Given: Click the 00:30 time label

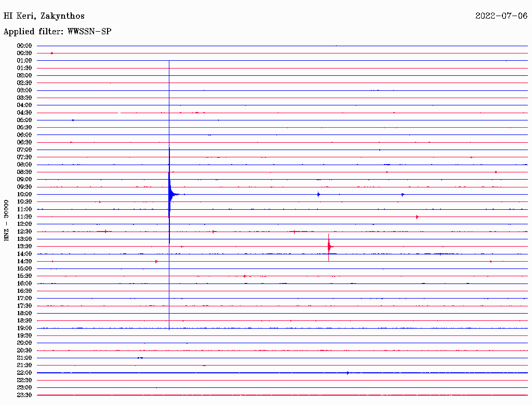Looking at the screenshot, I should [24, 53].
